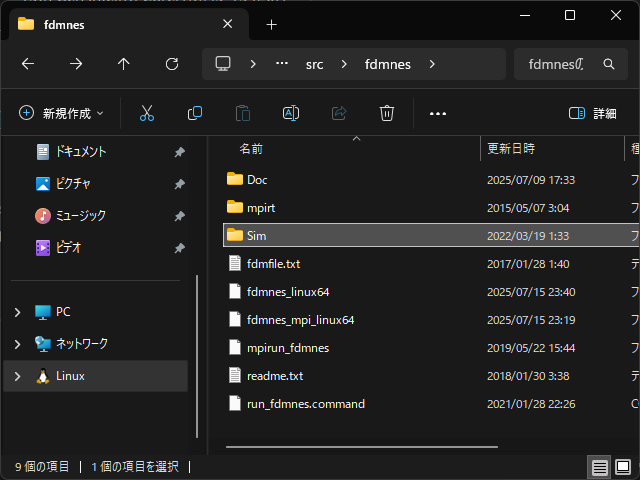Image resolution: width=640 pixels, height=480 pixels.
Task: Sort by the 名前 column header
Action: (251, 149)
